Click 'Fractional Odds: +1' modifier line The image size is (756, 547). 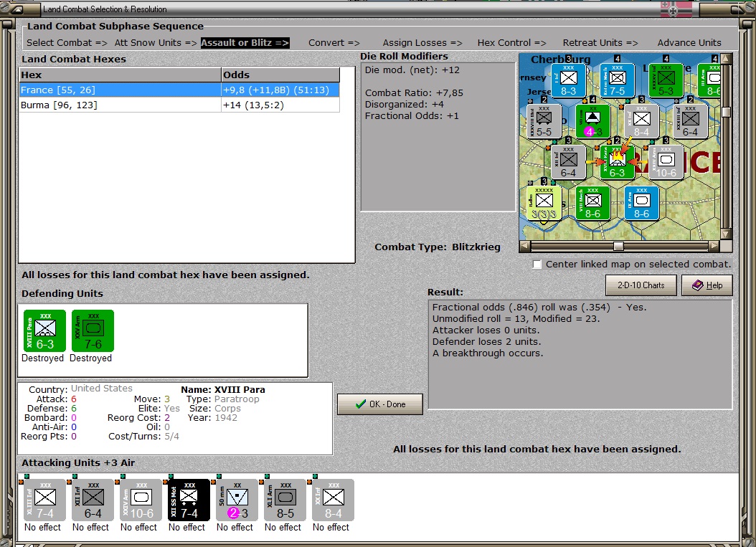(x=412, y=116)
